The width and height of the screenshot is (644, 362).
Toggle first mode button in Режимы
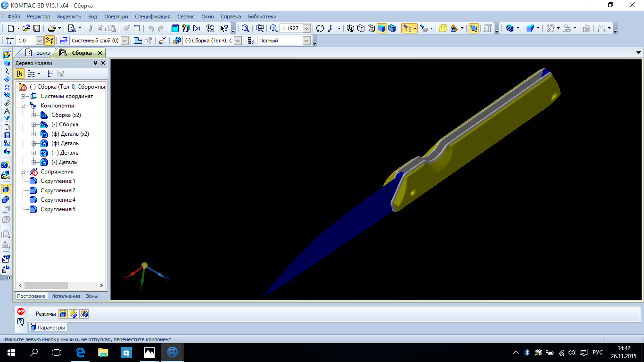coord(63,314)
